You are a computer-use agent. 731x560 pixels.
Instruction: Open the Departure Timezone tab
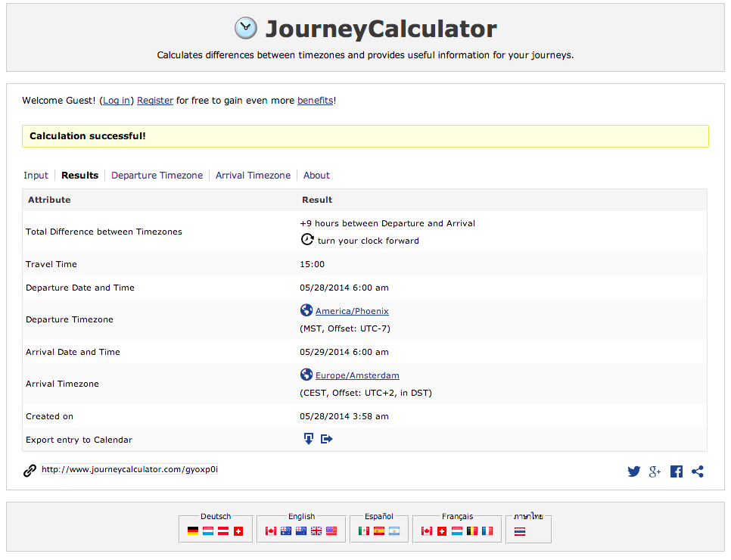tap(157, 176)
